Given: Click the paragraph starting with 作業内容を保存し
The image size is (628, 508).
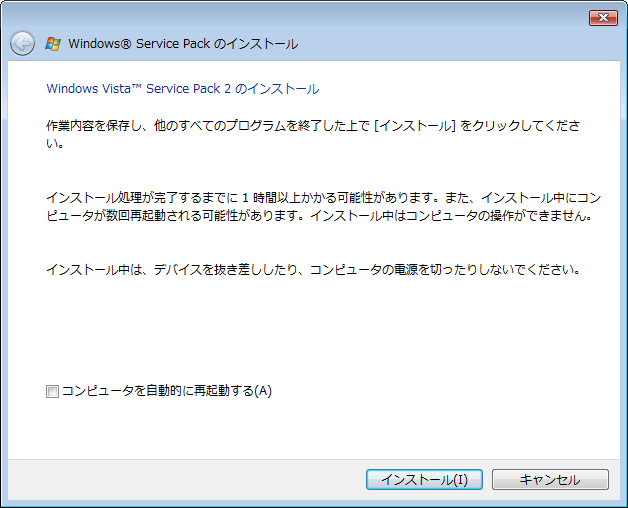Looking at the screenshot, I should pyautogui.click(x=313, y=134).
